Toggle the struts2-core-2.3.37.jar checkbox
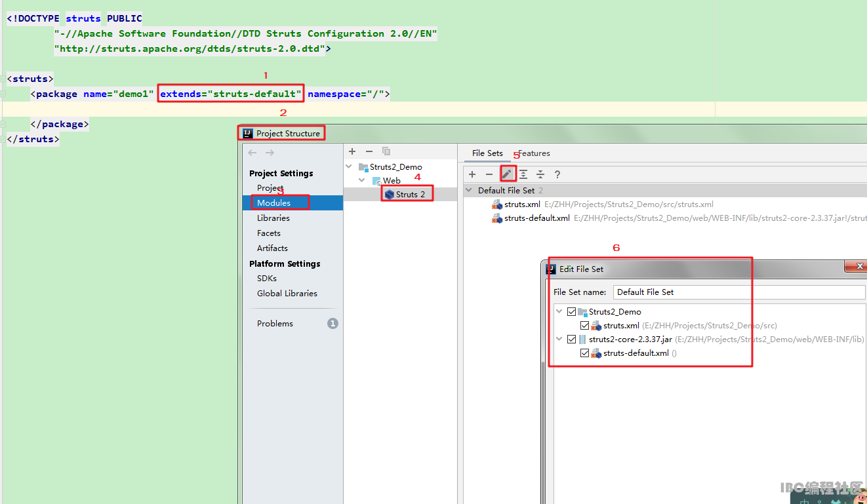867x504 pixels. (571, 339)
